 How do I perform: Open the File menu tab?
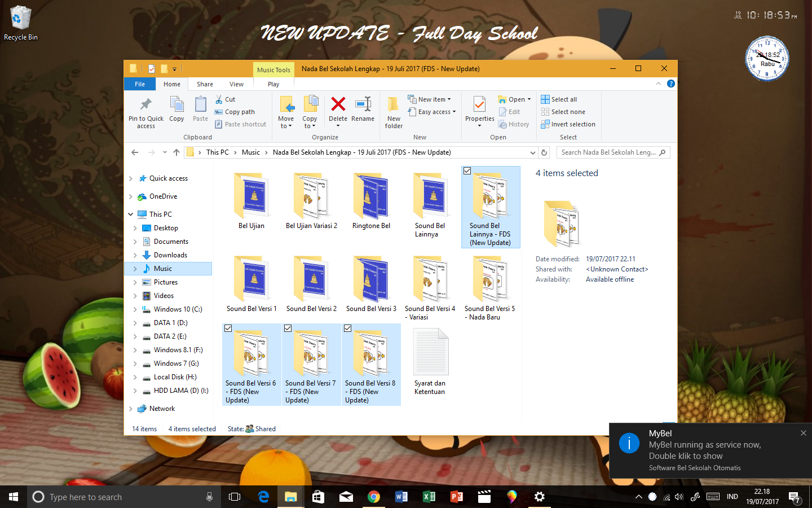(x=140, y=84)
